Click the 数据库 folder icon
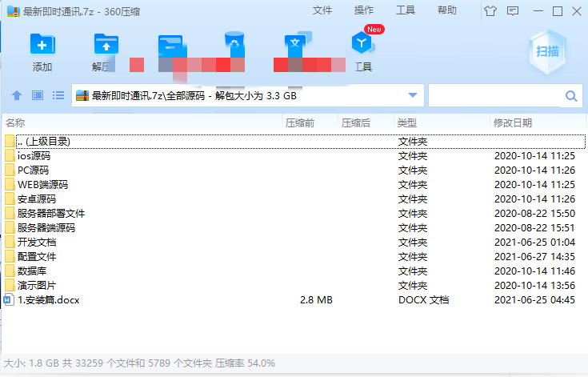The height and width of the screenshot is (377, 588). pos(10,271)
